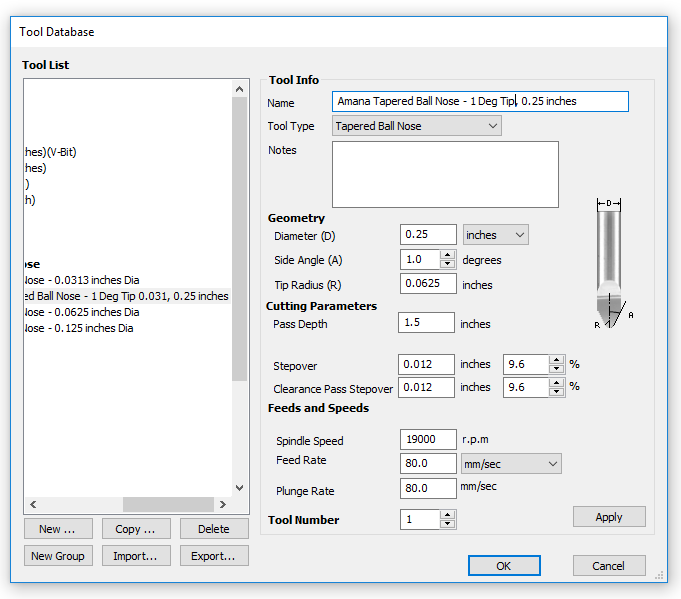Decrease the Side Angle spinner value
The image size is (681, 599).
click(x=448, y=264)
